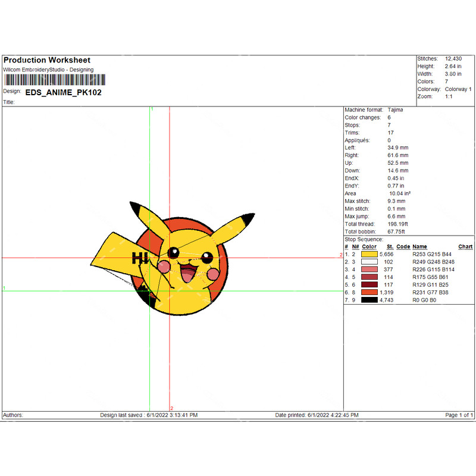Click the 'Code' column header
This screenshot has width=476, height=476.
(x=403, y=246)
